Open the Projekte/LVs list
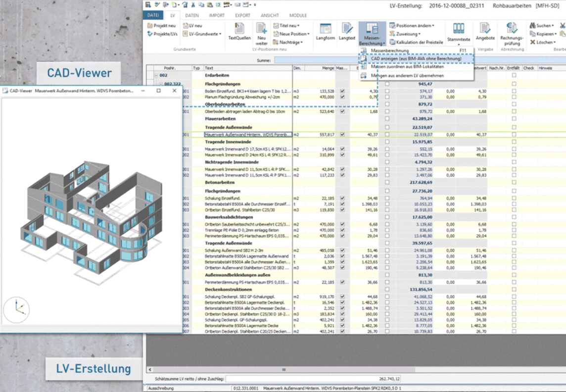The width and height of the screenshot is (566, 392). click(x=162, y=34)
